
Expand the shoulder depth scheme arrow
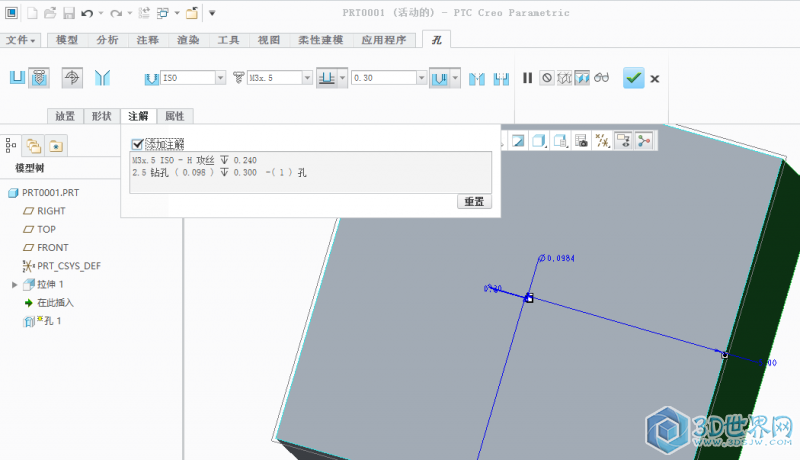pos(456,78)
